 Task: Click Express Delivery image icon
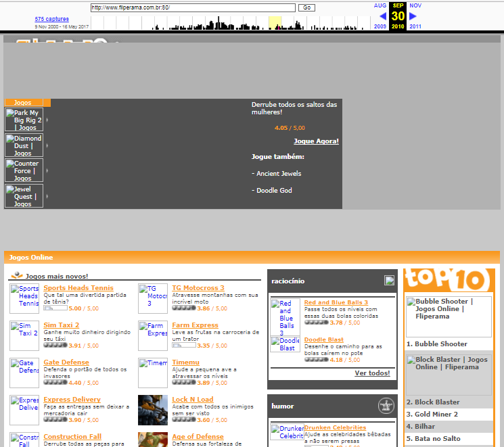[24, 410]
